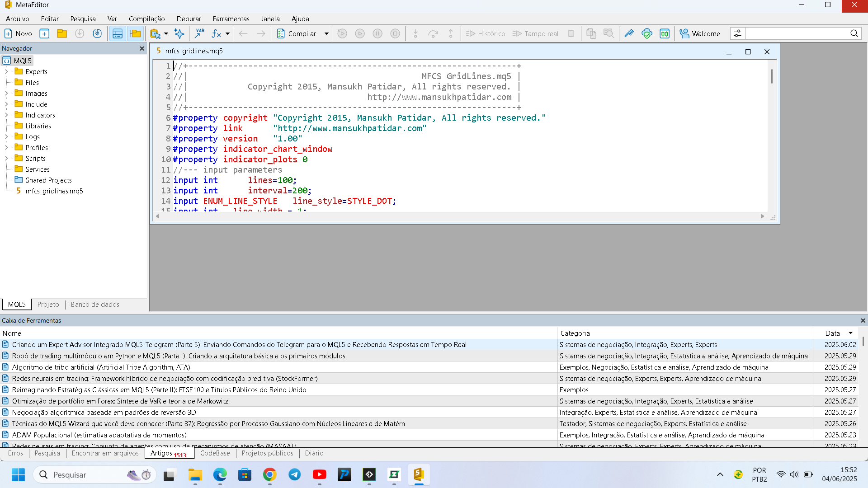Click the cleaner styler brush icon

pos(629,33)
